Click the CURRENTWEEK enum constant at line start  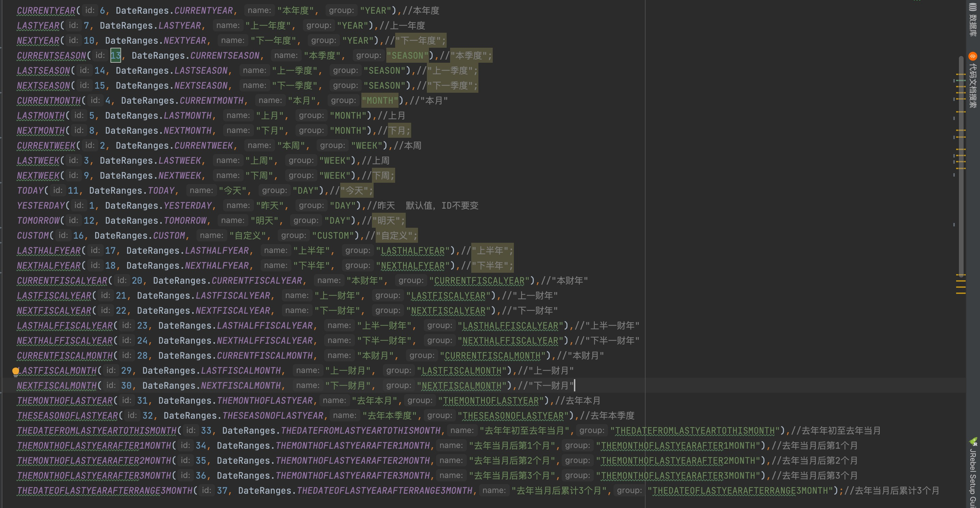pos(46,146)
